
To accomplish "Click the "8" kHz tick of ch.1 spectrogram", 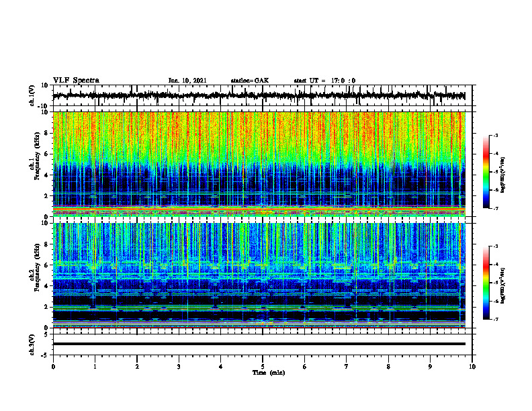I will (47, 133).
